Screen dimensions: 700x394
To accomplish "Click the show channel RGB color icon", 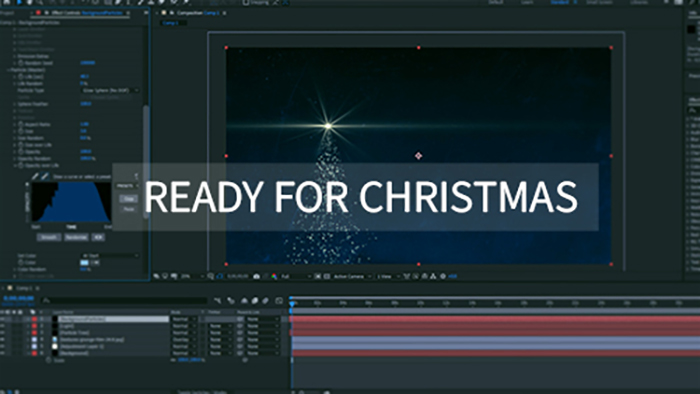I will click(274, 277).
